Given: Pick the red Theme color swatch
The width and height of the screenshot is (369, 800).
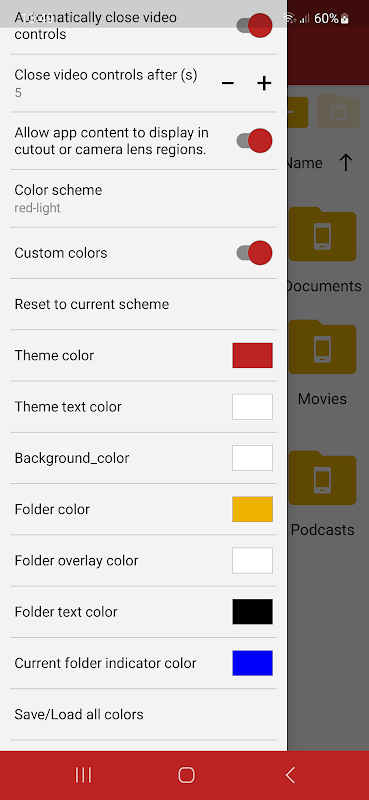Looking at the screenshot, I should coord(253,355).
